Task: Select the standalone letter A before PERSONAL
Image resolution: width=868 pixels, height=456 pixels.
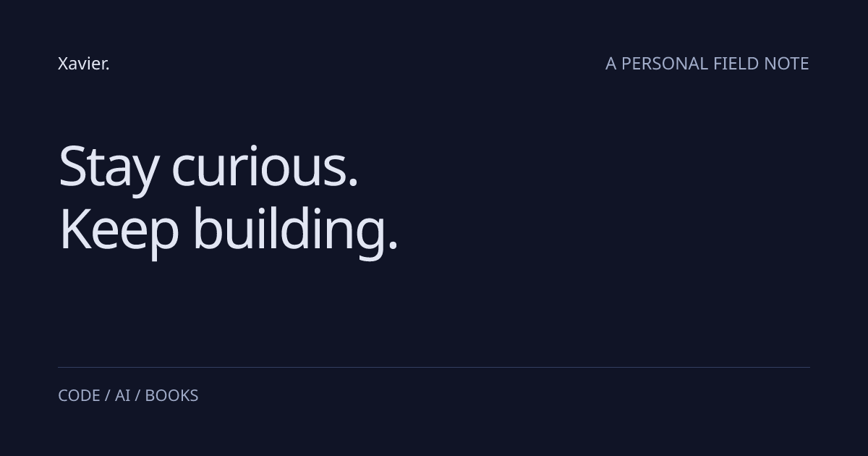Action: (611, 64)
